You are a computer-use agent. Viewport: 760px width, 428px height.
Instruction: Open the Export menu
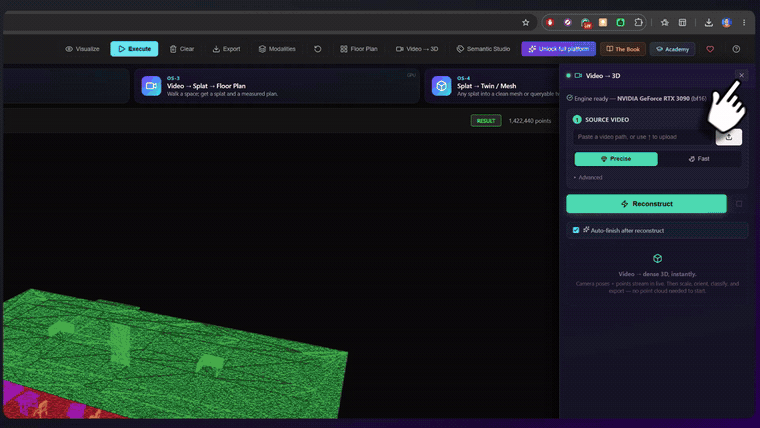[x=226, y=49]
